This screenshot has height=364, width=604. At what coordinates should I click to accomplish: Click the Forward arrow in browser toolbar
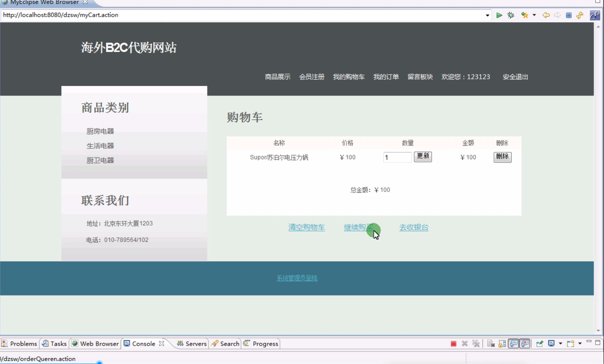557,15
